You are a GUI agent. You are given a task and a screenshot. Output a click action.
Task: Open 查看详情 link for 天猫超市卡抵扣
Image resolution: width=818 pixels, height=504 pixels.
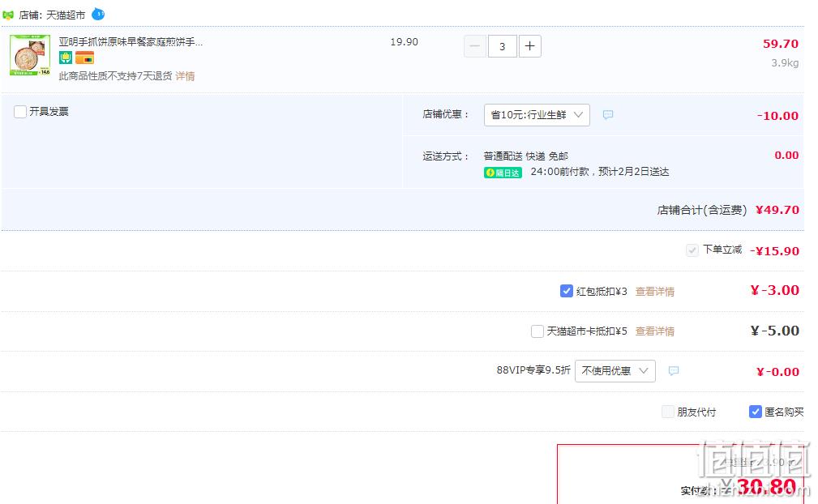click(x=655, y=331)
